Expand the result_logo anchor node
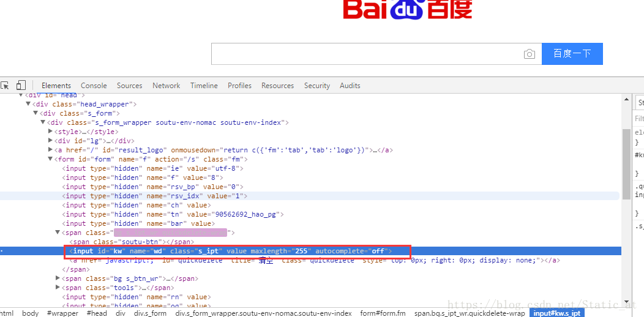 [x=50, y=150]
